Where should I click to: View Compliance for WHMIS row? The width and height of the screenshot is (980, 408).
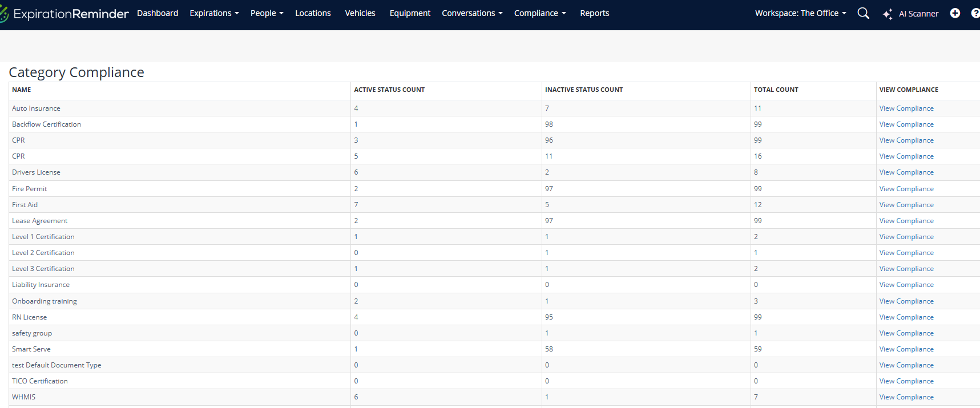click(x=906, y=397)
